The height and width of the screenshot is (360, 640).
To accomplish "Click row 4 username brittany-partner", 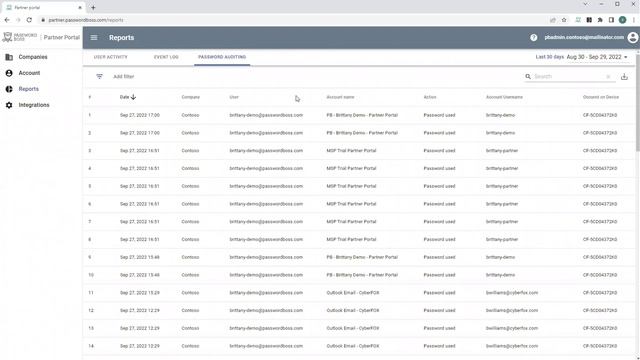I will pos(502,169).
